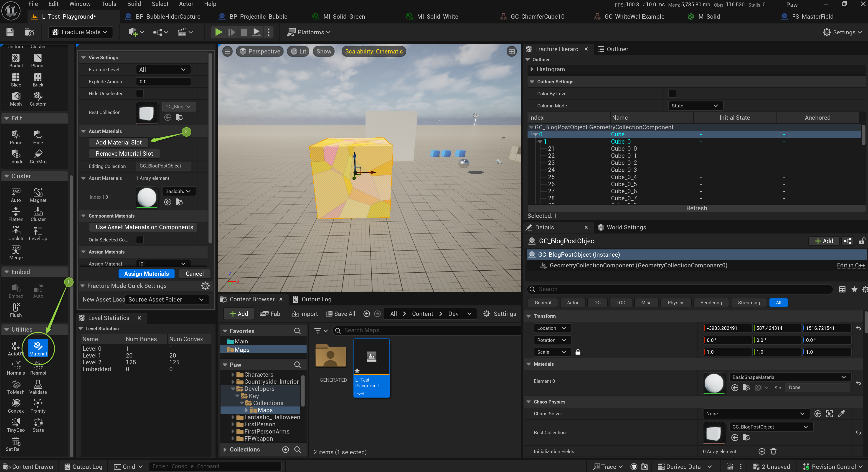The width and height of the screenshot is (868, 472).
Task: Click Remove Material Slot button
Action: coord(124,154)
